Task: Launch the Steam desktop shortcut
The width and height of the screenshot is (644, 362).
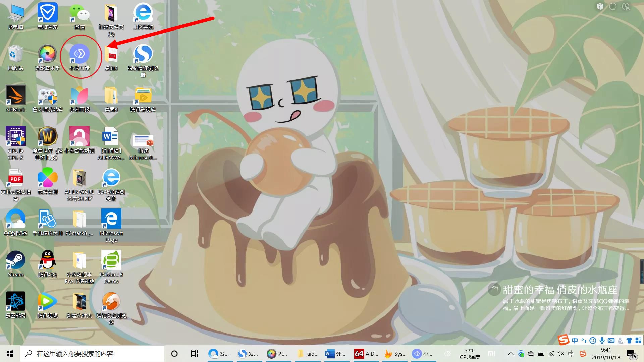Action: pos(15,260)
